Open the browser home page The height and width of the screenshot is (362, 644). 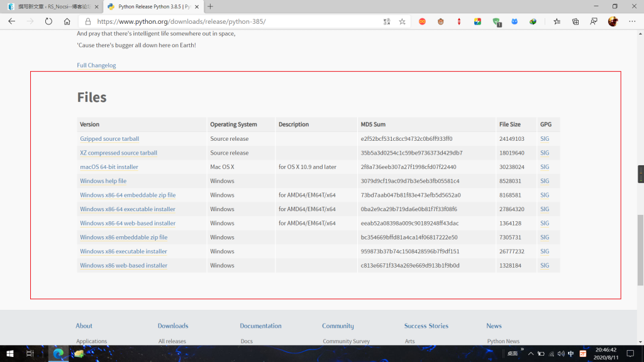pos(67,21)
